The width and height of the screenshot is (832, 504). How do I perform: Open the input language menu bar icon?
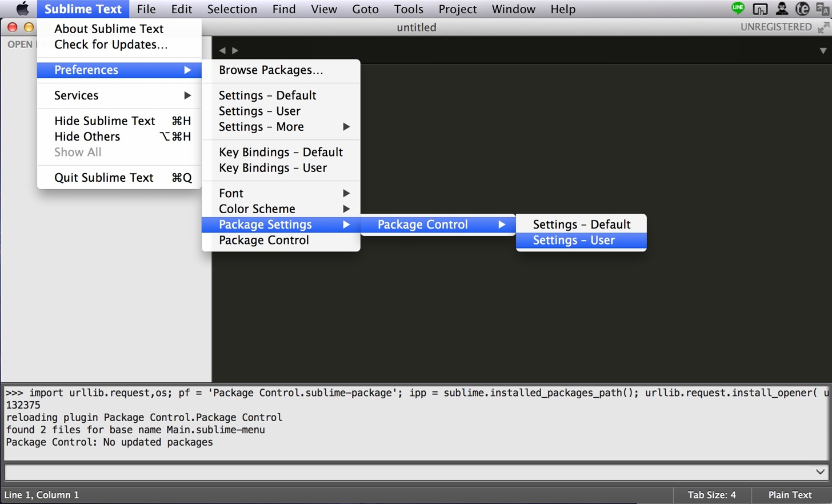(822, 9)
